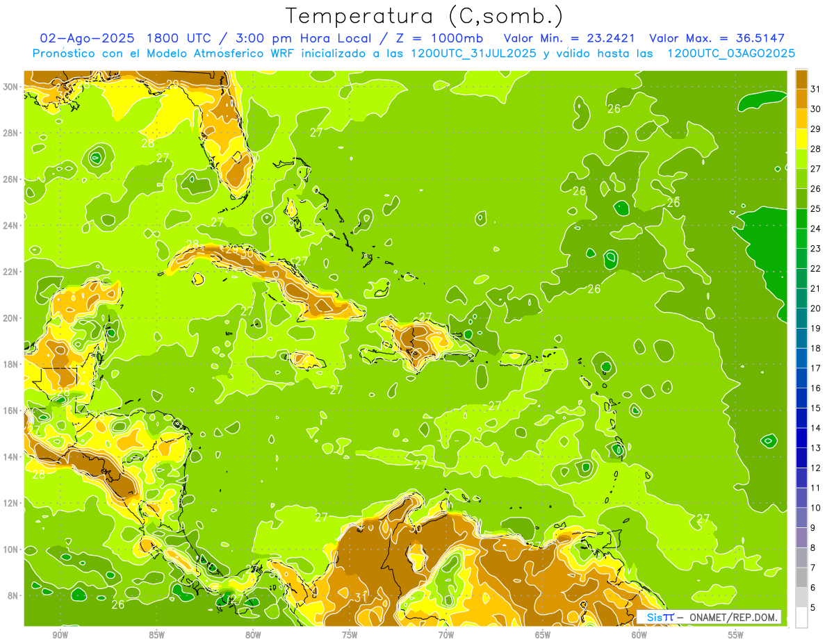This screenshot has height=644, width=834.
Task: Click the number 11 beside the color bar
Action: pos(817,488)
